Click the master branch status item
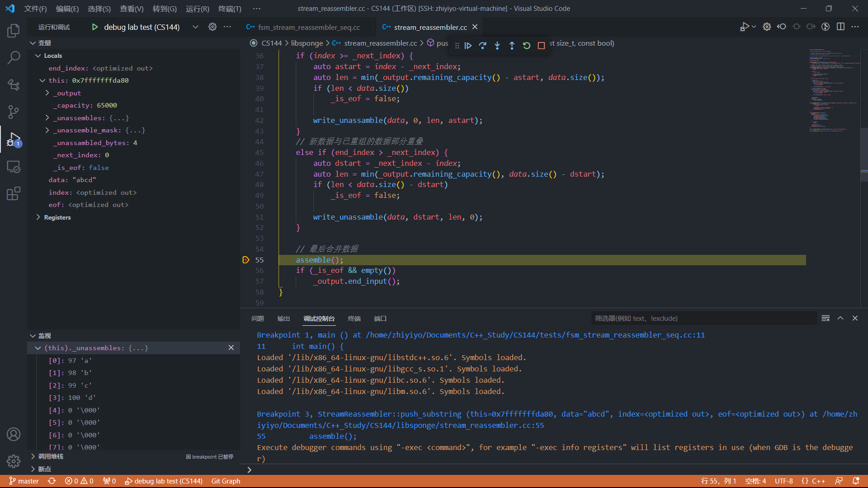Screen dimensions: 868x488 pyautogui.click(x=24, y=481)
